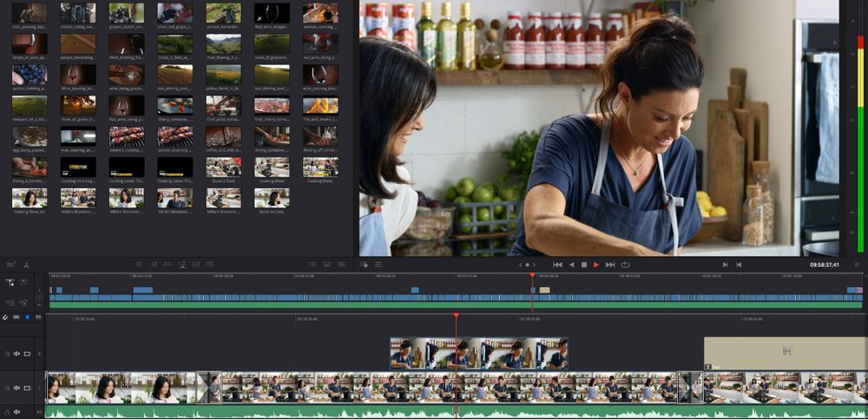Click the Play button in transport controls
868x419 pixels.
[x=596, y=265]
